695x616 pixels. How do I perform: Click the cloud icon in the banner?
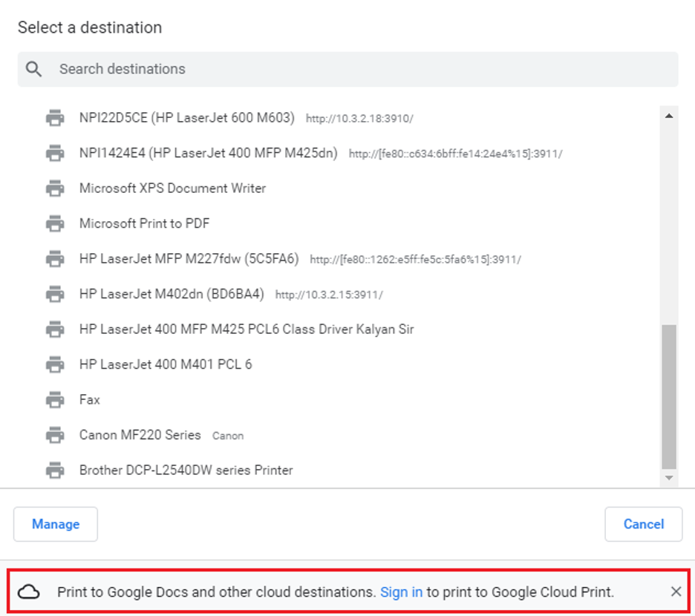click(29, 592)
